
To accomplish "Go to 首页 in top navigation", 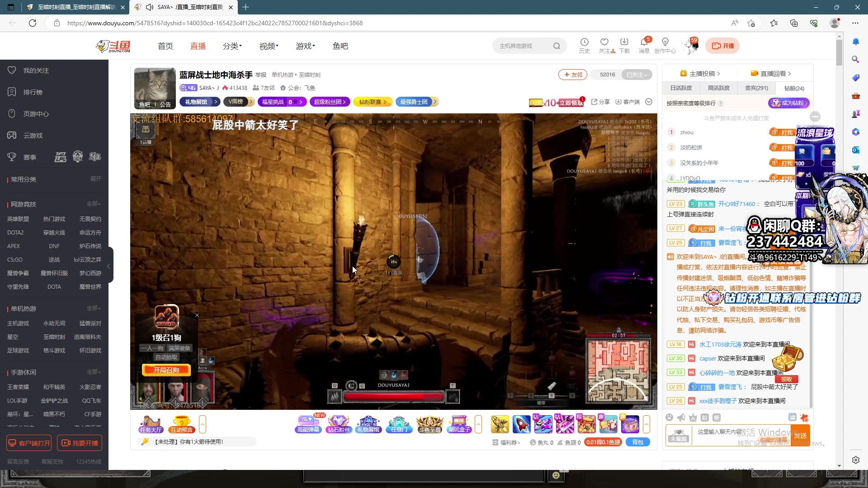I will click(x=165, y=46).
